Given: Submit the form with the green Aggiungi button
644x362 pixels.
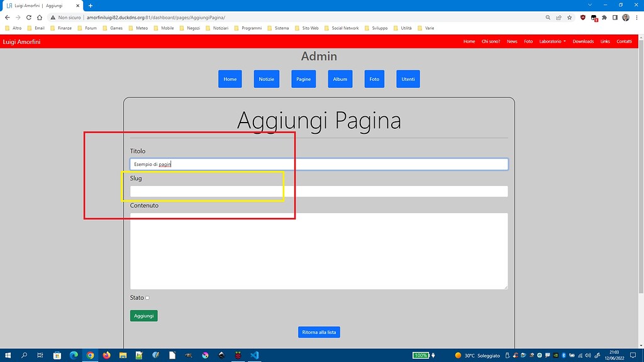Looking at the screenshot, I should pos(143,315).
